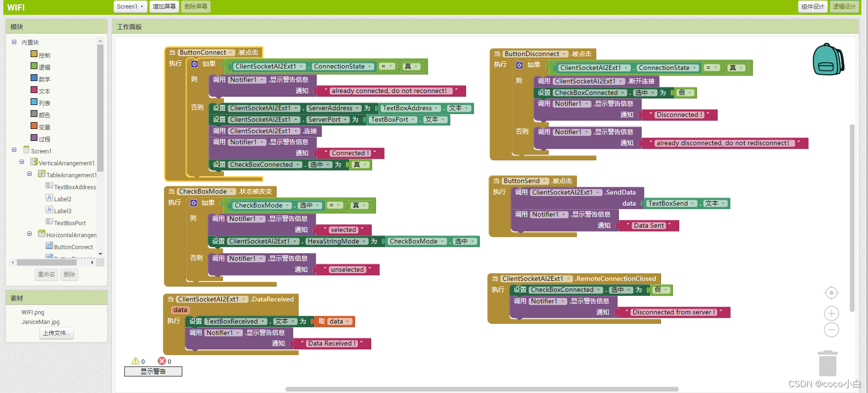This screenshot has height=393, width=868.
Task: Click the yellow warning triangle icon
Action: (x=136, y=361)
